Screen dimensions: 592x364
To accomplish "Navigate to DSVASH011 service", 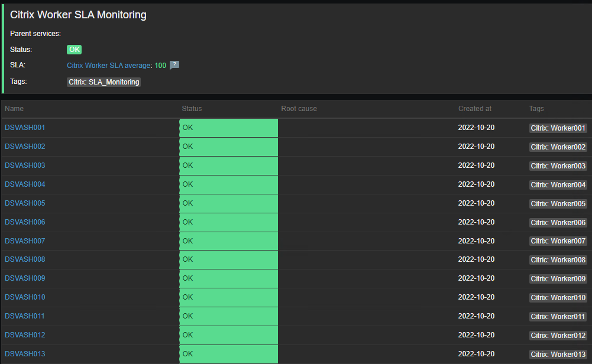I will pos(25,316).
